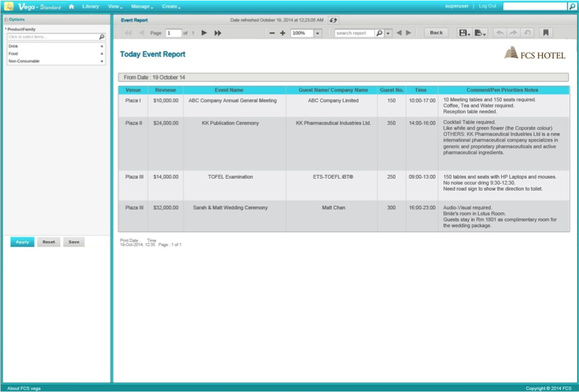The height and width of the screenshot is (392, 579).
Task: Click the FCS HOTEL logo
Action: 535,53
